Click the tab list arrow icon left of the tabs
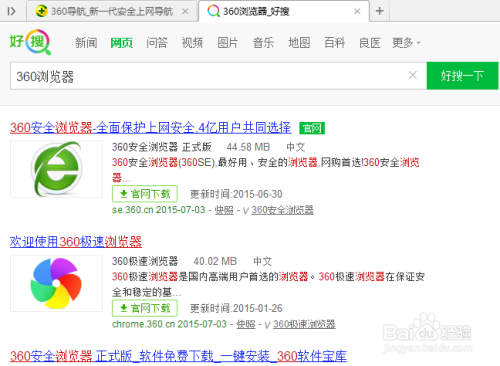The width and height of the screenshot is (500, 366). click(x=11, y=11)
